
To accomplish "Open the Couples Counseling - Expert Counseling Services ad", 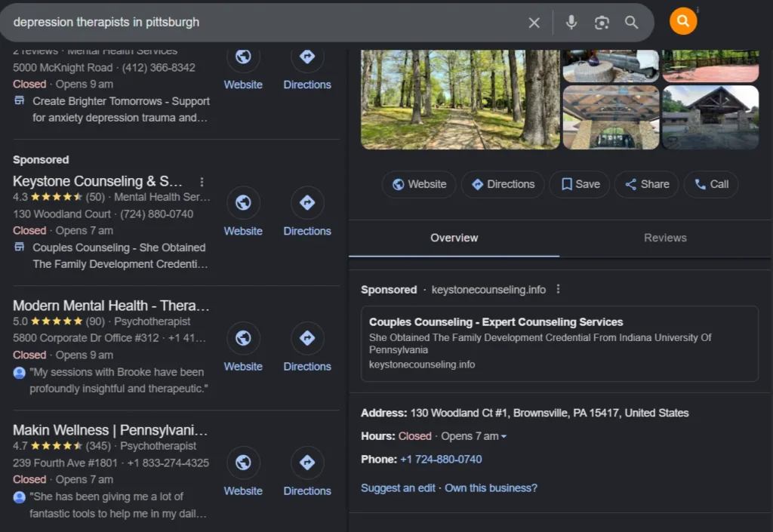I will click(x=559, y=344).
